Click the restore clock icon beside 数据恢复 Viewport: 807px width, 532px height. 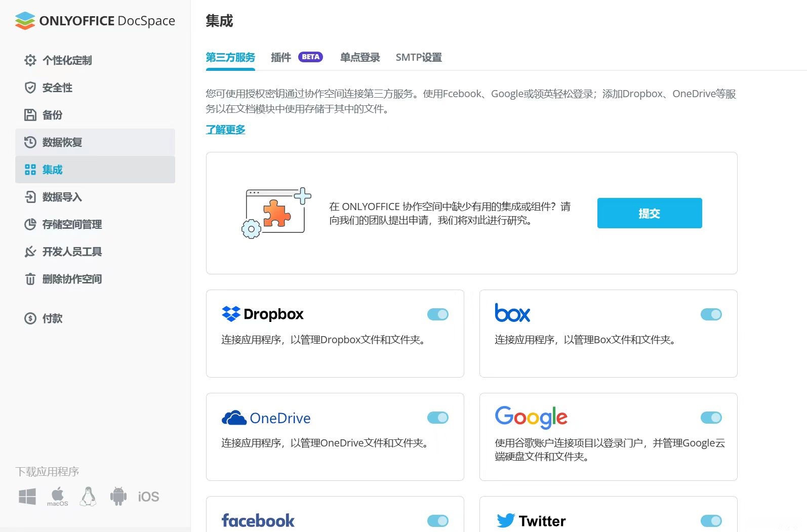click(30, 142)
